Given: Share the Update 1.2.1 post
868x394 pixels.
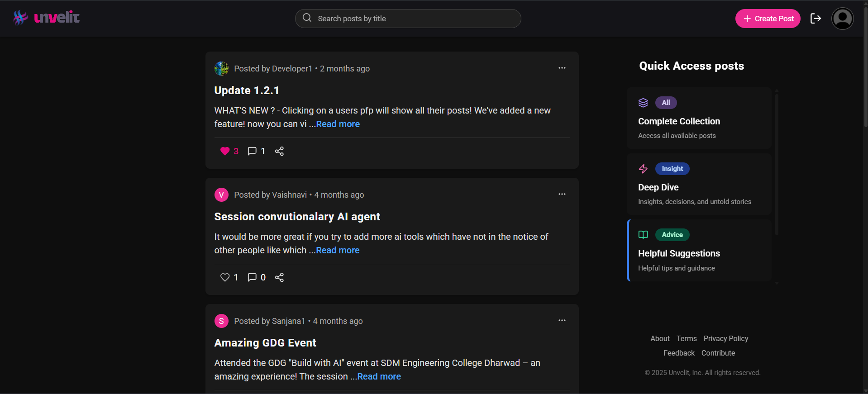Looking at the screenshot, I should coord(279,151).
